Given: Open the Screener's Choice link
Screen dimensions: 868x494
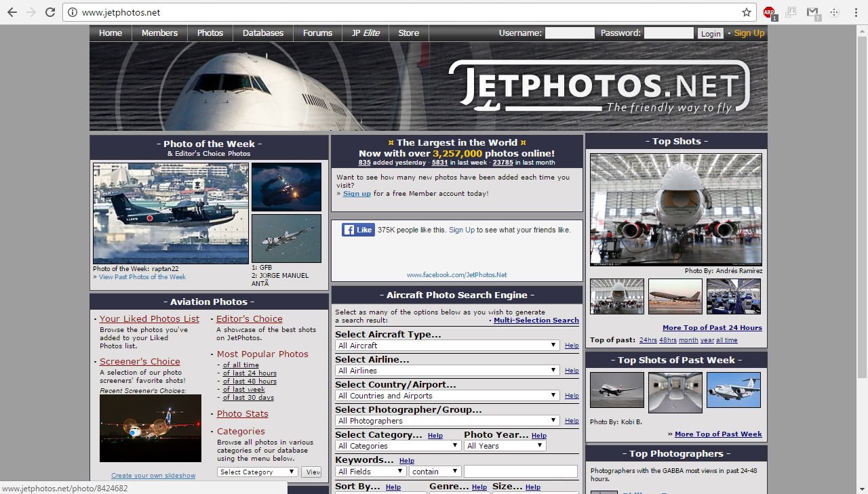Looking at the screenshot, I should pyautogui.click(x=140, y=362).
